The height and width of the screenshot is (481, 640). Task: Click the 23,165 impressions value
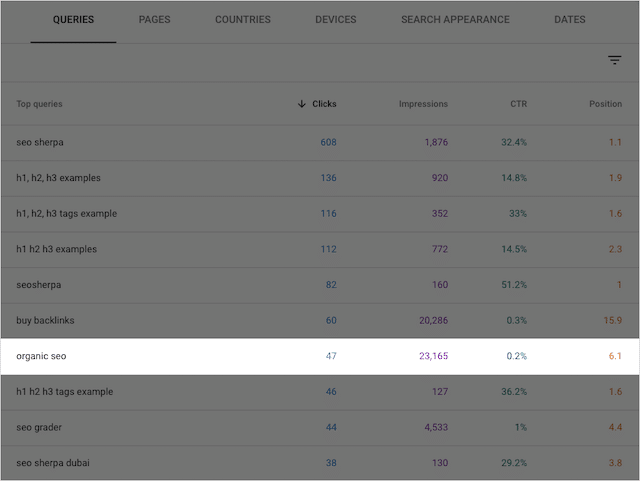[433, 356]
